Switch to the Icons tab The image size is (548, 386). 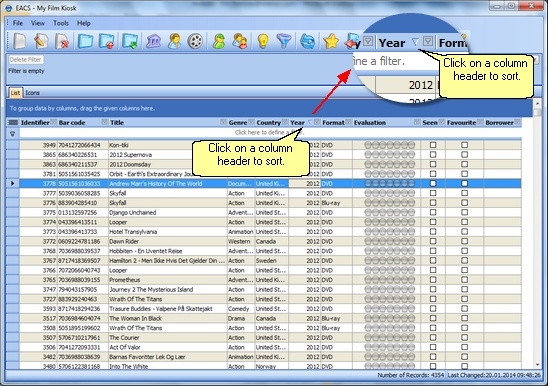[x=32, y=93]
